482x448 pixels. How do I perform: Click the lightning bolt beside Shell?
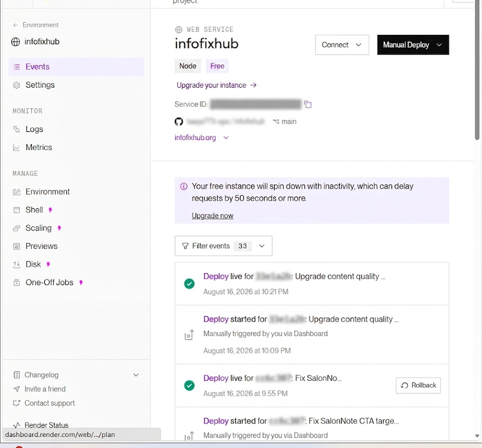50,210
